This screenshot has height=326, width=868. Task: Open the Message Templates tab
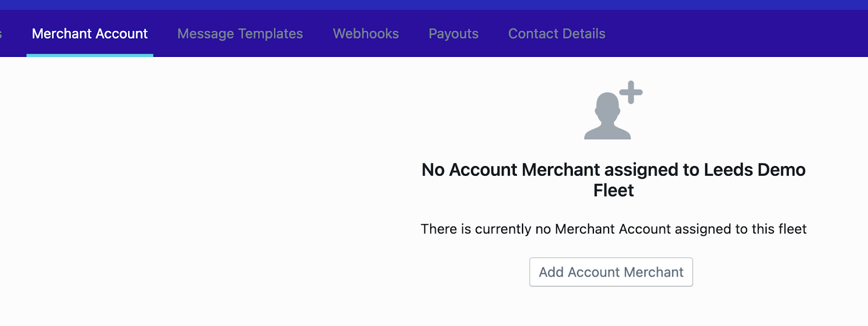point(240,34)
